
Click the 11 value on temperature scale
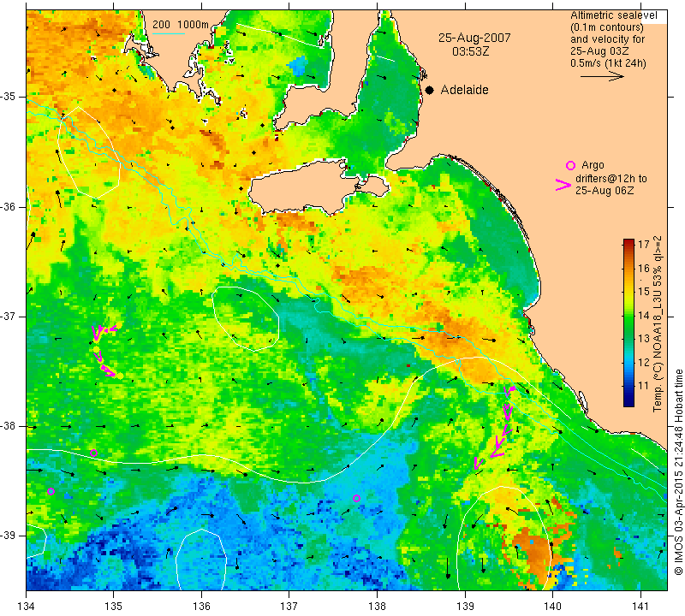tap(644, 386)
